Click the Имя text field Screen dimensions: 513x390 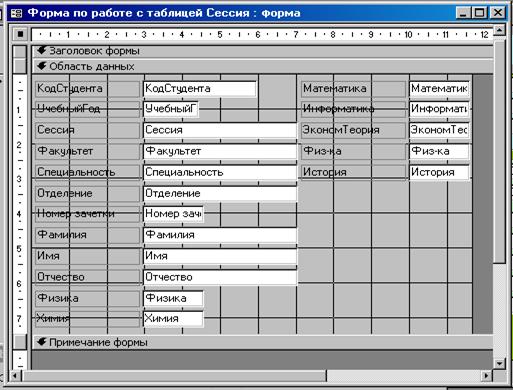point(220,256)
